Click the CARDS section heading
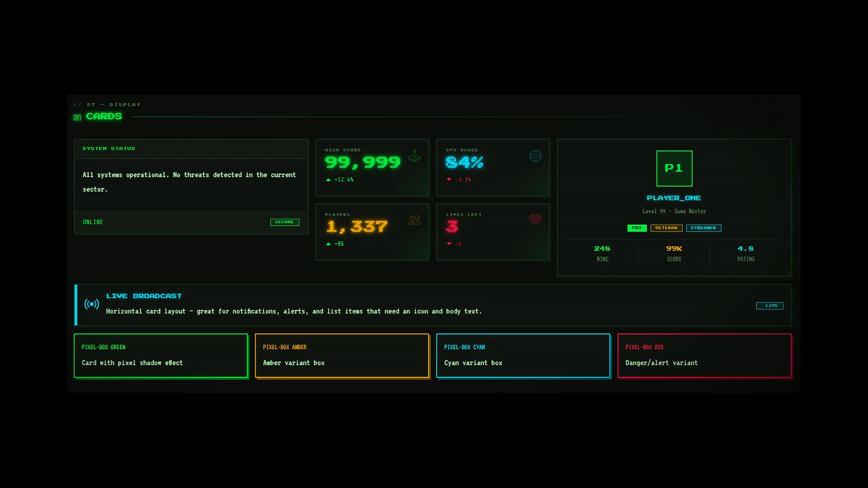This screenshot has width=868, height=488. click(x=104, y=117)
